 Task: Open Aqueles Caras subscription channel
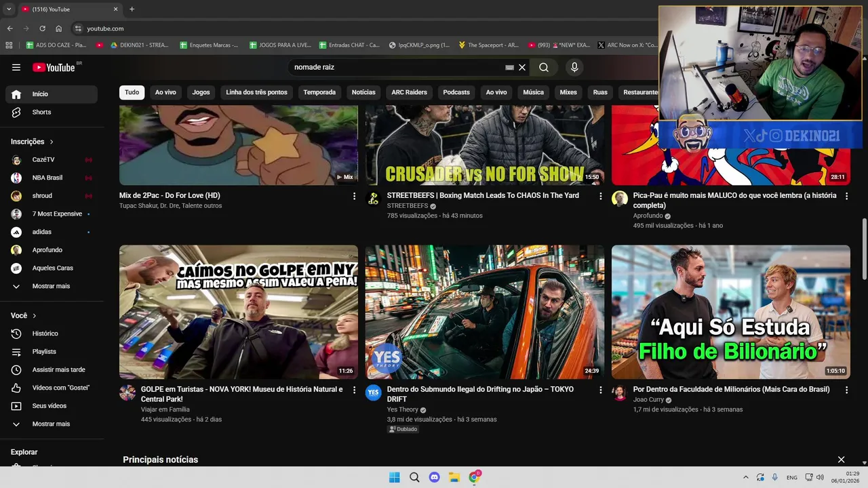coord(52,268)
